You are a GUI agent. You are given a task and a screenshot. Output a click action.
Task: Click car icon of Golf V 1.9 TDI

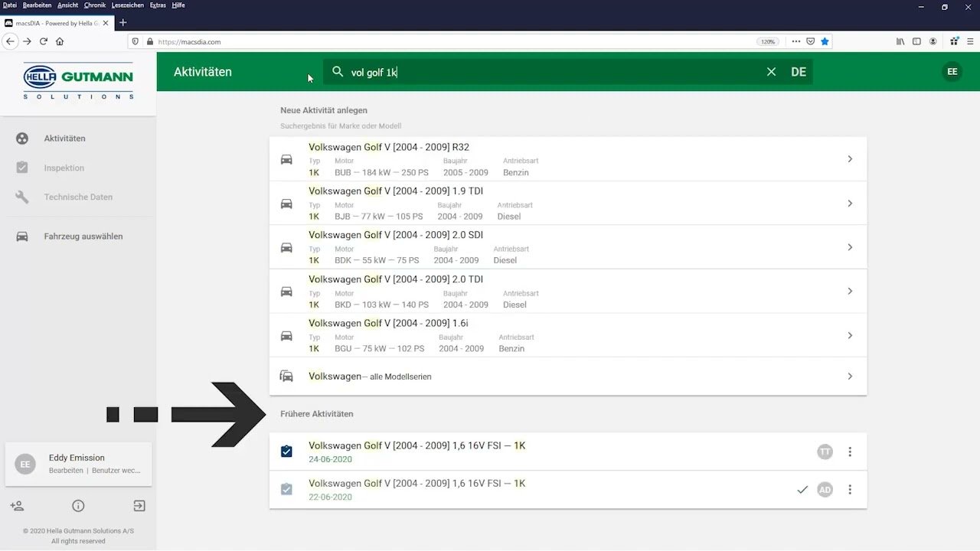(x=286, y=204)
